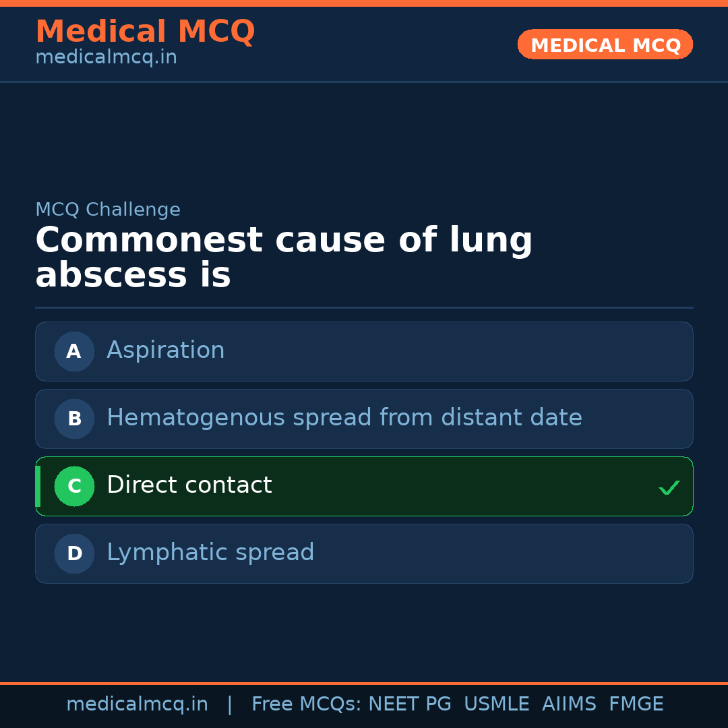Image resolution: width=728 pixels, height=728 pixels.
Task: Select the circular D badge icon
Action: click(74, 553)
